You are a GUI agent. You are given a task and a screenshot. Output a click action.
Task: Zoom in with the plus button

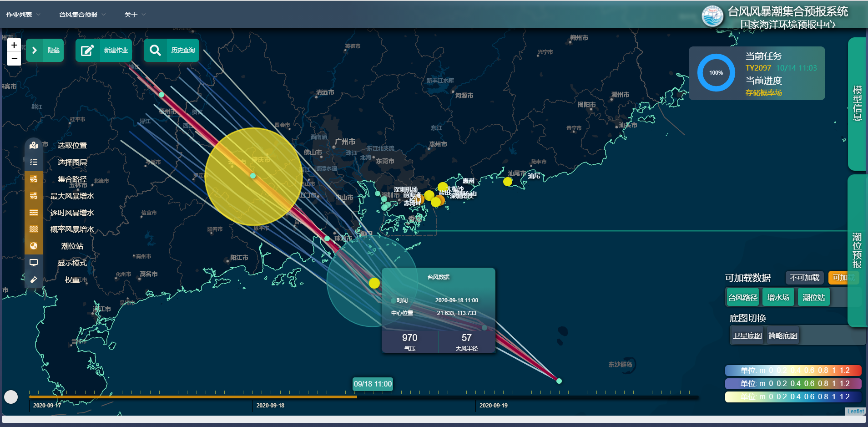(x=14, y=45)
